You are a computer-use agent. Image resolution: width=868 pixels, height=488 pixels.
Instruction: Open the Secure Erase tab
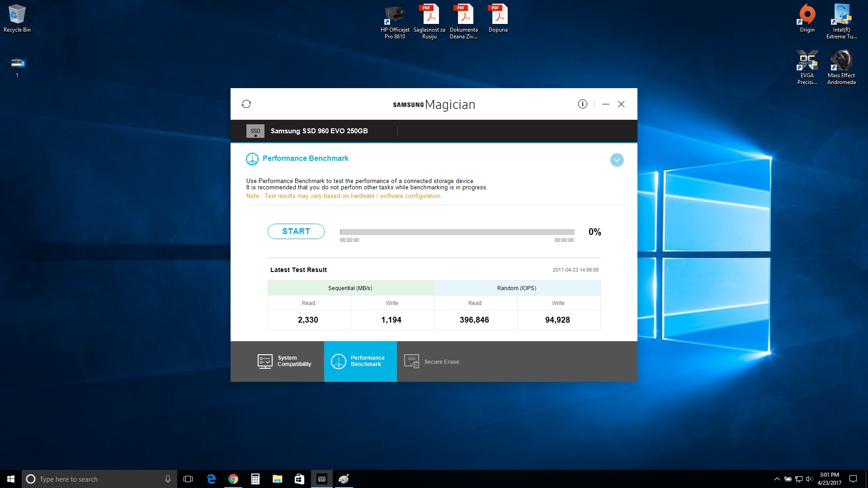click(432, 361)
